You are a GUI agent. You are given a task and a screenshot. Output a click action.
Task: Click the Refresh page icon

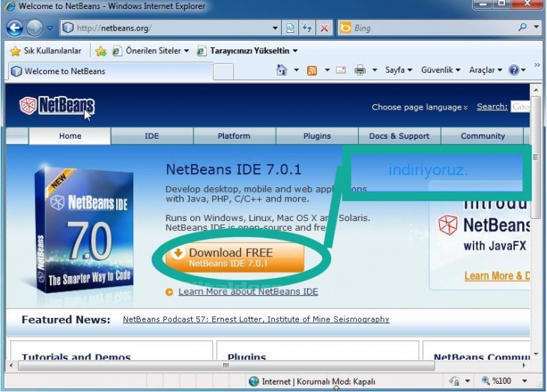306,28
